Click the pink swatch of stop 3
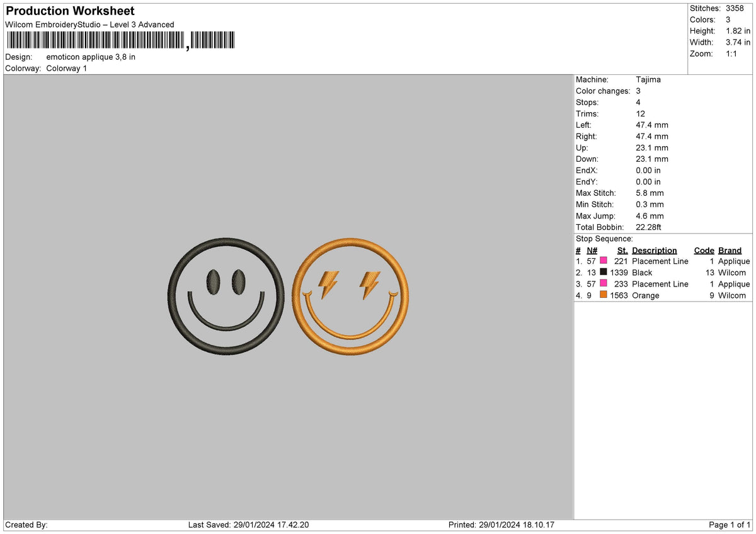 (x=604, y=283)
